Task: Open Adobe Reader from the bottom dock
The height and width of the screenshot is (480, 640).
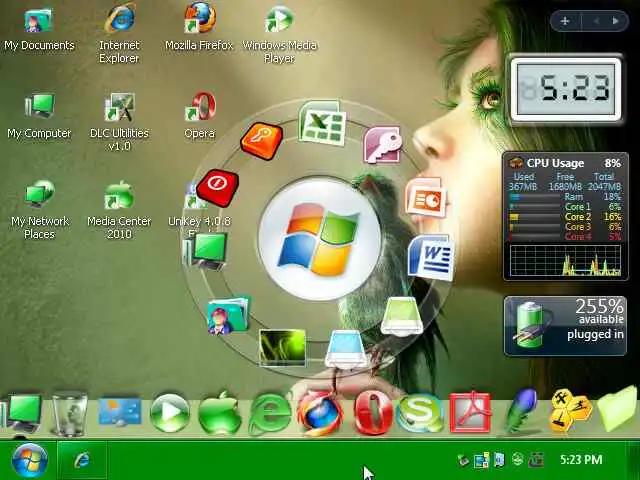Action: (x=470, y=412)
